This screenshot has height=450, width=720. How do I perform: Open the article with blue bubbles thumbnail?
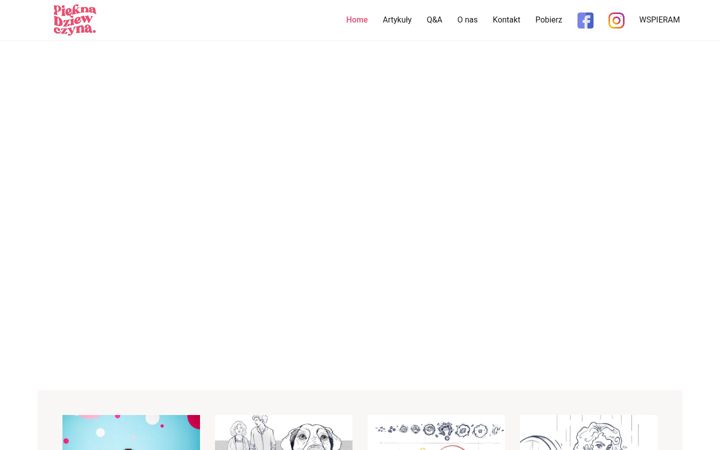pyautogui.click(x=131, y=433)
